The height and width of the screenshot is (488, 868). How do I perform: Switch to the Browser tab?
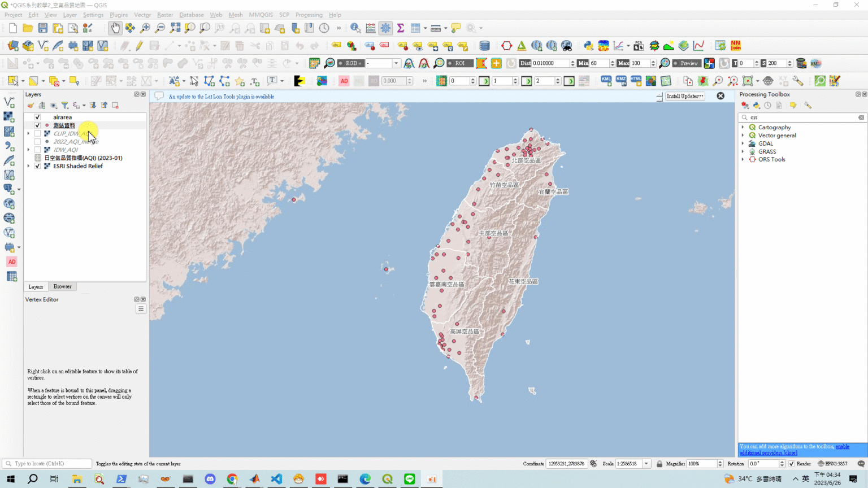click(62, 286)
